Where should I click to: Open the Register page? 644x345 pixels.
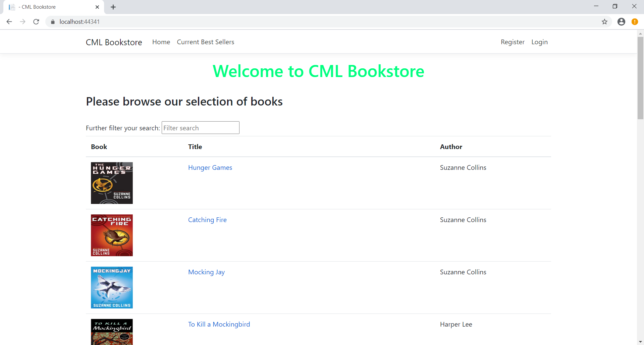(x=513, y=42)
